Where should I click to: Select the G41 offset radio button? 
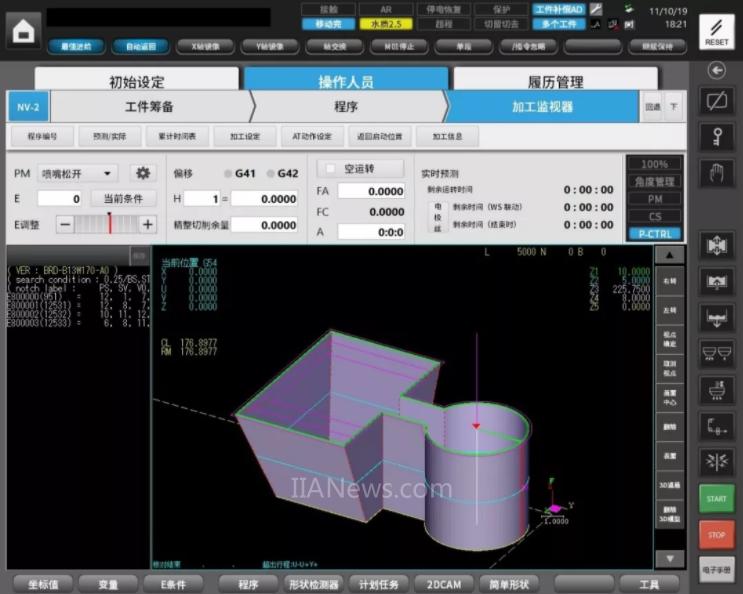pos(229,173)
